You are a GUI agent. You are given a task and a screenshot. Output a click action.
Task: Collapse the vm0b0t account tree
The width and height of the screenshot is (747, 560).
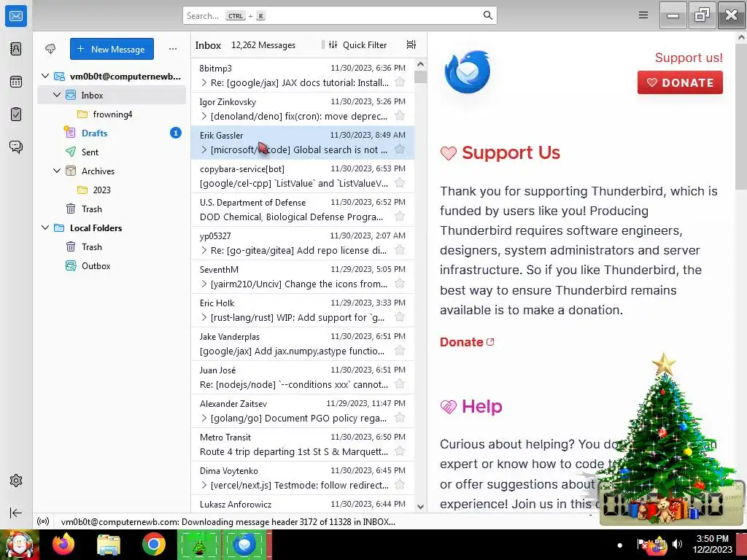45,76
